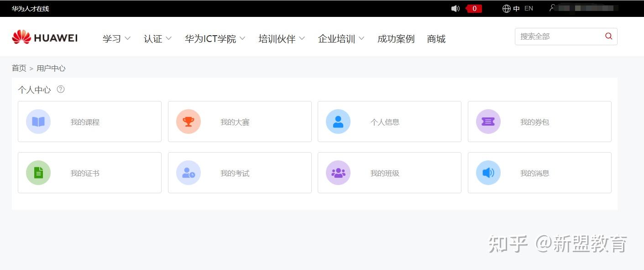Expand the 学习 dropdown menu
Image resolution: width=644 pixels, height=270 pixels.
pos(116,39)
